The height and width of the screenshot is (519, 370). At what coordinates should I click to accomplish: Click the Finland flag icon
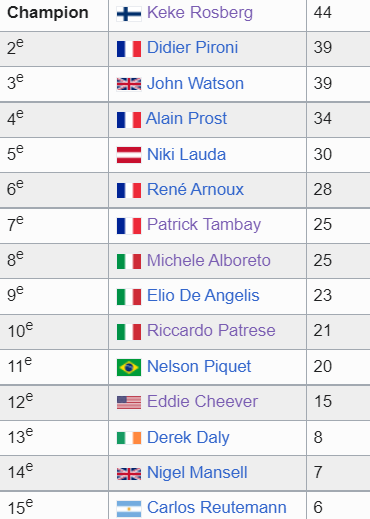129,14
